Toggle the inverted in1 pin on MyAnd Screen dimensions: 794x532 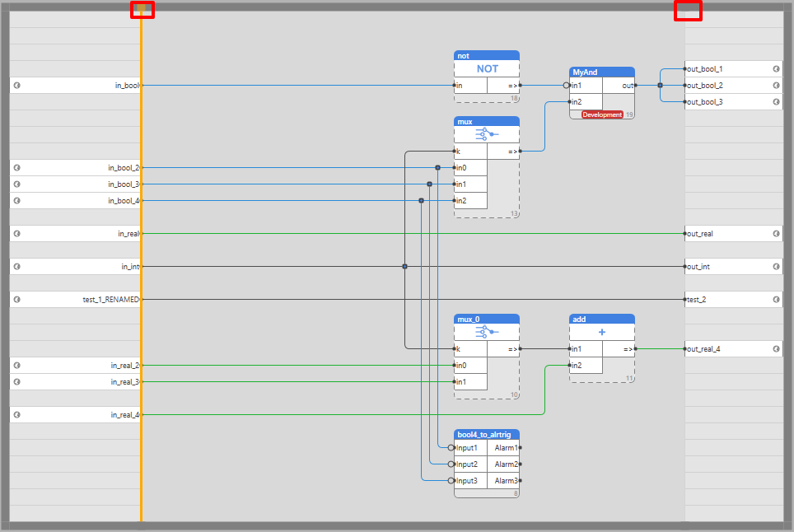(x=566, y=86)
